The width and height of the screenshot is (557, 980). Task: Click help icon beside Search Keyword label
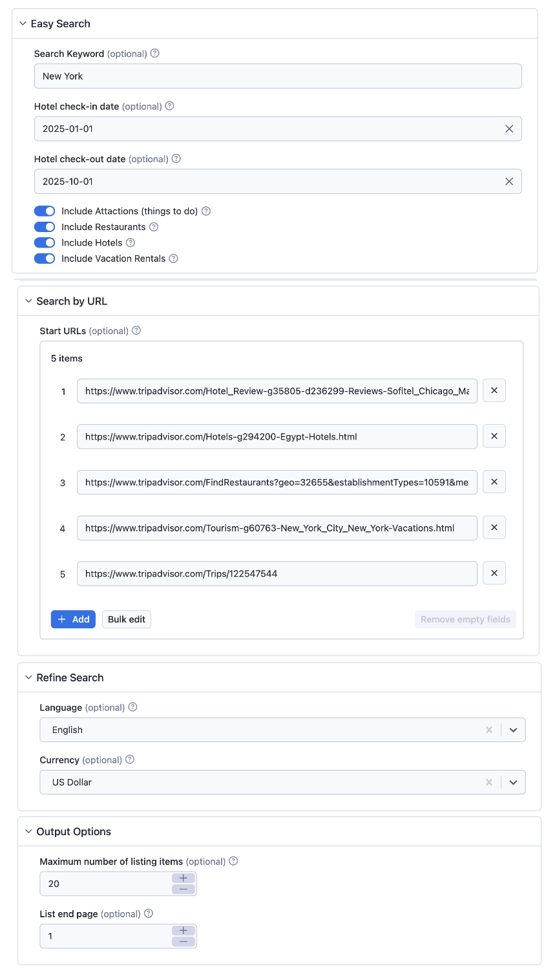pos(154,54)
